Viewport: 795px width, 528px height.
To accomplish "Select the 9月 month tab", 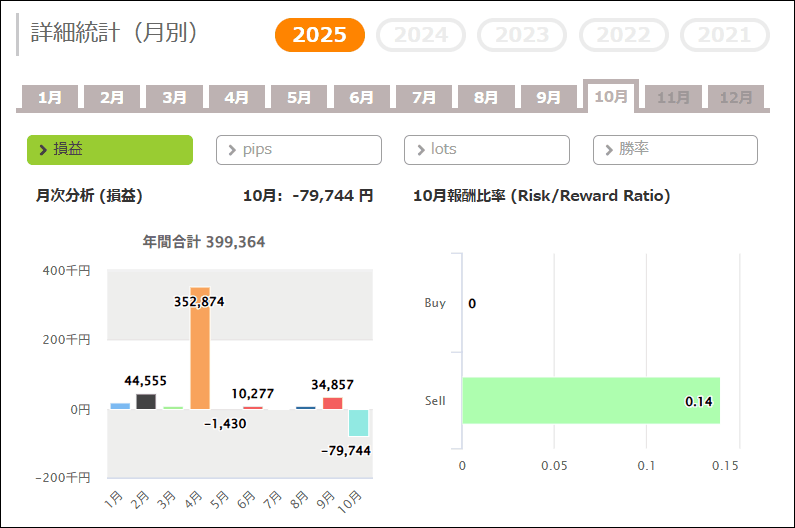I will tap(548, 98).
